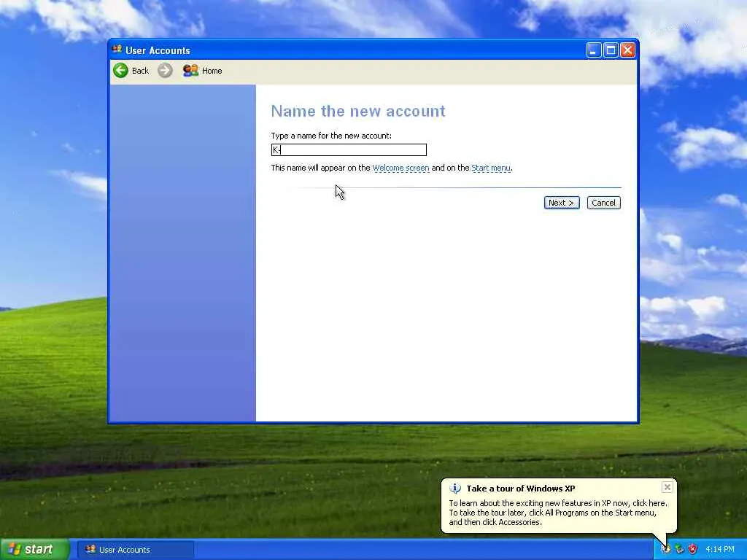Open User Accounts Home page

(203, 71)
